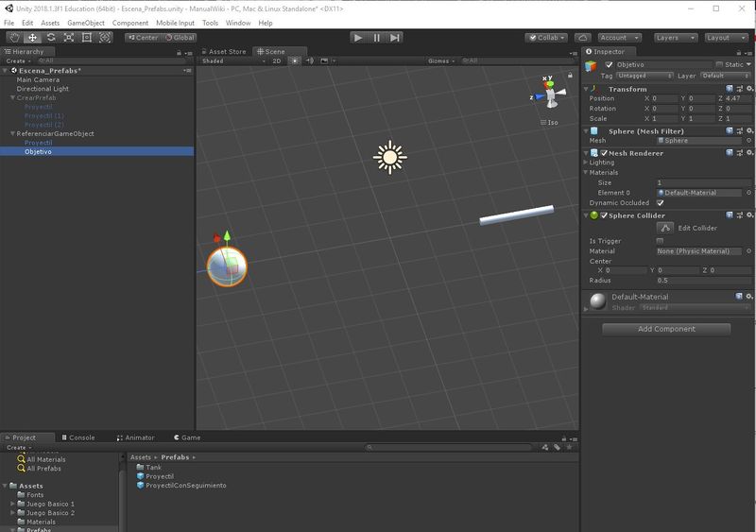The height and width of the screenshot is (532, 756).
Task: Open the Mobile Input menu
Action: click(x=175, y=23)
